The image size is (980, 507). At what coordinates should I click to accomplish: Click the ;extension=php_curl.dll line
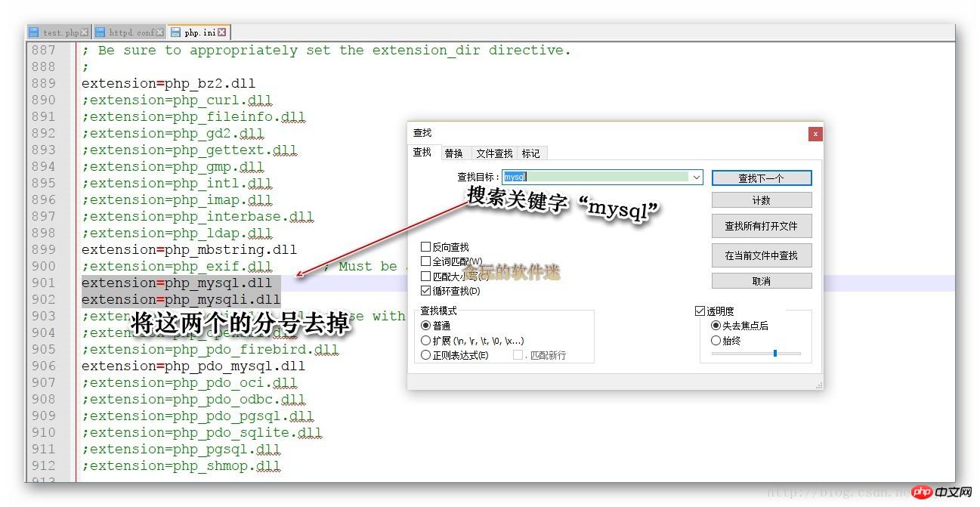177,100
